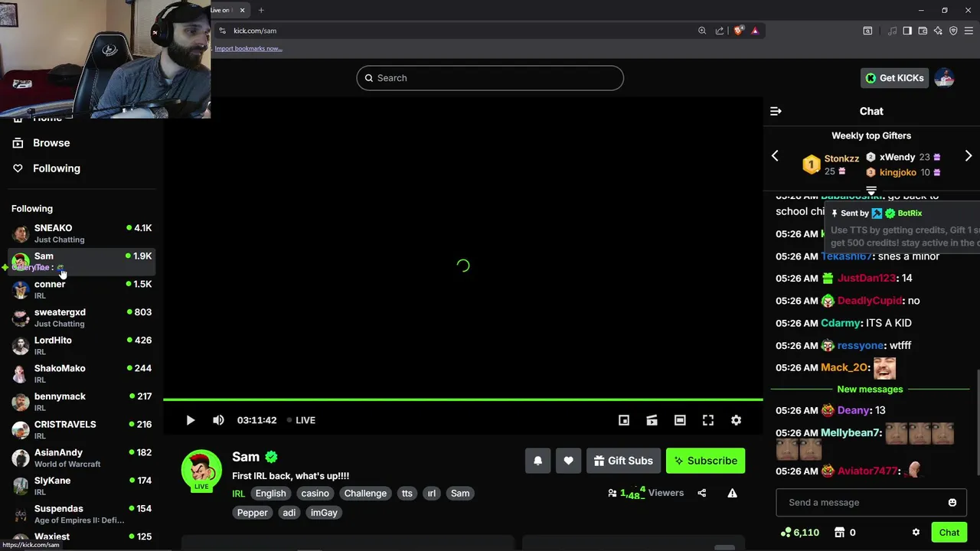Click username JustDan123 in chat
The image size is (980, 551).
tap(867, 278)
